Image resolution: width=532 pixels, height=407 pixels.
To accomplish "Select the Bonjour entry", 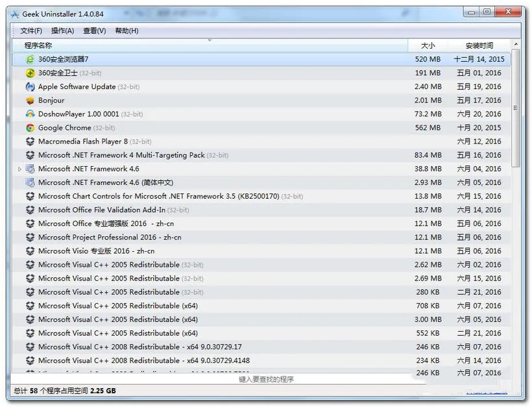I will tap(261, 101).
